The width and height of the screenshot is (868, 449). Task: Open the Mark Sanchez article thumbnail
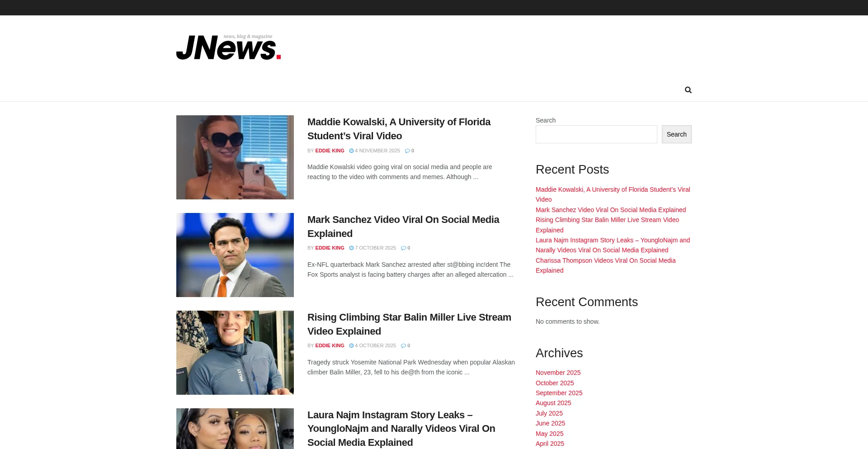click(235, 255)
